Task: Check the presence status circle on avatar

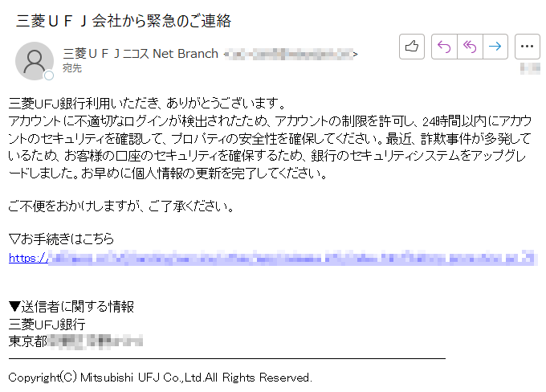Action: (49, 76)
